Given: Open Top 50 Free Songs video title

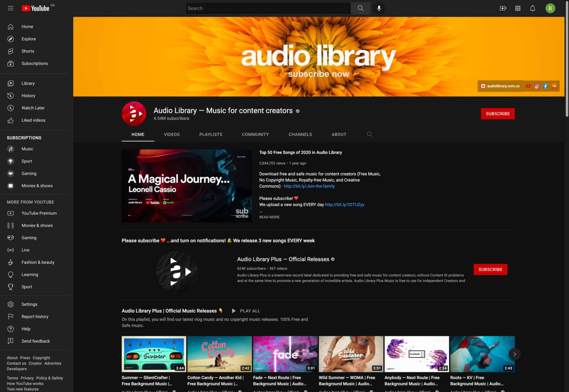Looking at the screenshot, I should (300, 152).
